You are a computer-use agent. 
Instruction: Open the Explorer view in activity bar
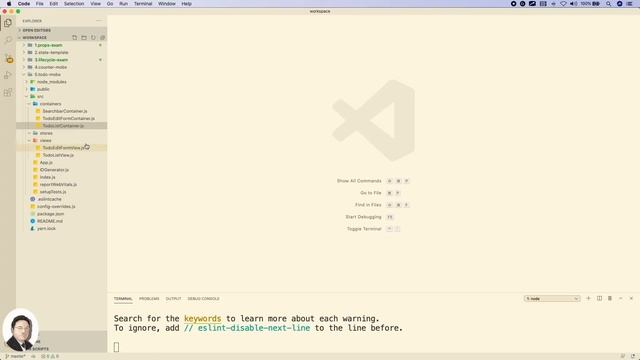[8, 23]
